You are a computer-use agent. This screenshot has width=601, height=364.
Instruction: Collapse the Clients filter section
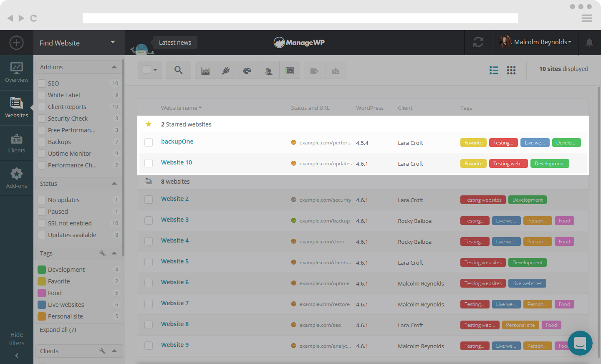tap(114, 351)
